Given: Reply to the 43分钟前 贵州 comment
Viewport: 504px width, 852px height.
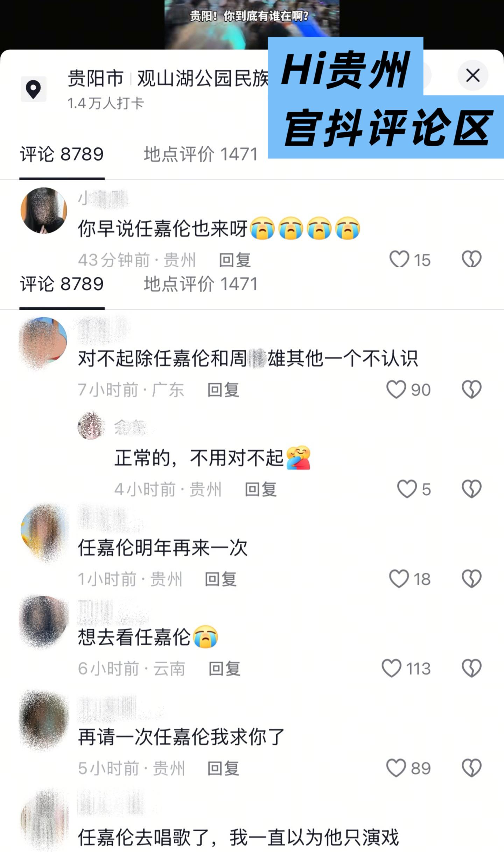Looking at the screenshot, I should click(x=235, y=260).
